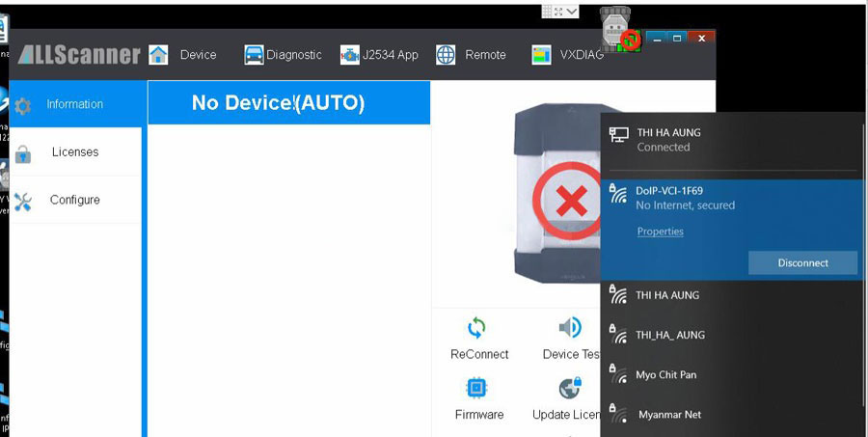Click the ALLScanner logo
Image resolution: width=868 pixels, height=437 pixels.
[79, 55]
